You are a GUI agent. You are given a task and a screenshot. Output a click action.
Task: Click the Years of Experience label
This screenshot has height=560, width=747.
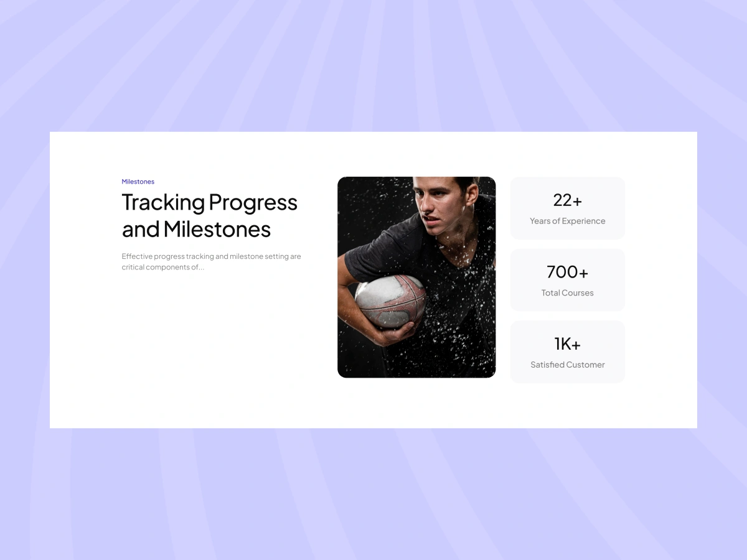[x=568, y=221]
